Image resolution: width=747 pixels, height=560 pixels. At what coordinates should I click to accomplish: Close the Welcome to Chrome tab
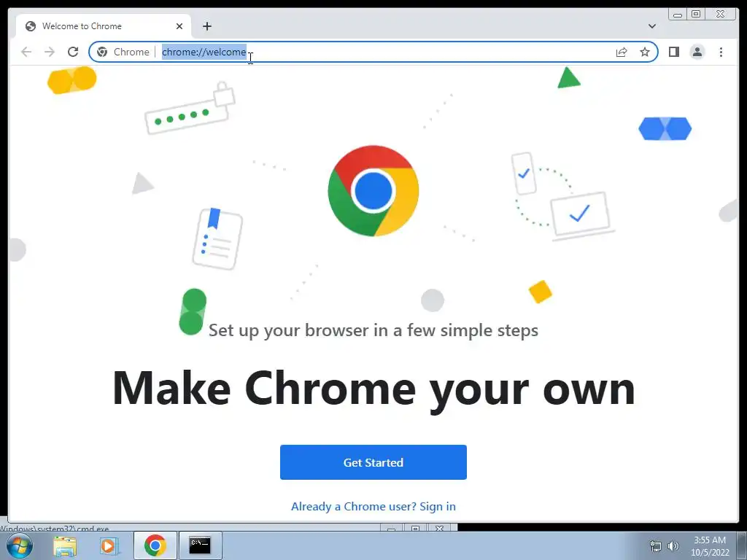click(179, 26)
